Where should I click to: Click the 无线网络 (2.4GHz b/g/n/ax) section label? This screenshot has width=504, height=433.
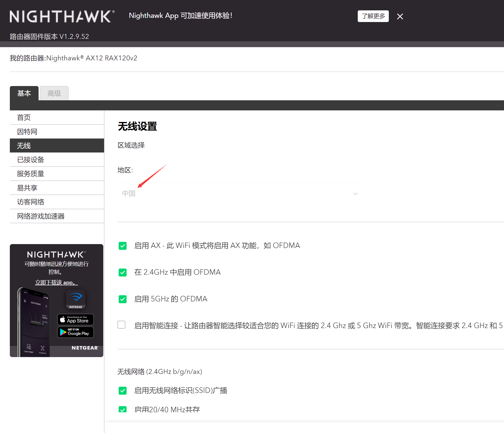pyautogui.click(x=160, y=372)
